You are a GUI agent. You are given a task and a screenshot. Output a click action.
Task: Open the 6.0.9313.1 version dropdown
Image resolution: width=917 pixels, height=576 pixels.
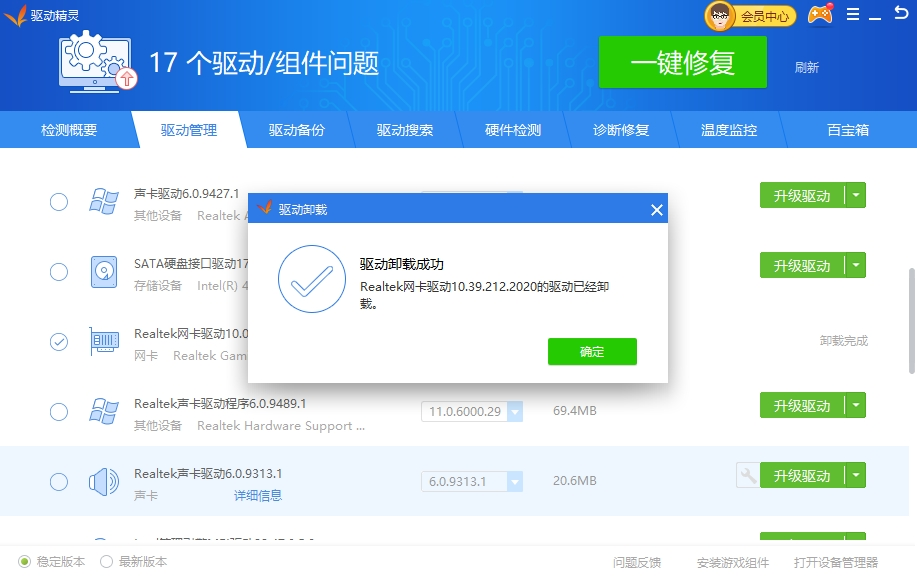click(514, 482)
